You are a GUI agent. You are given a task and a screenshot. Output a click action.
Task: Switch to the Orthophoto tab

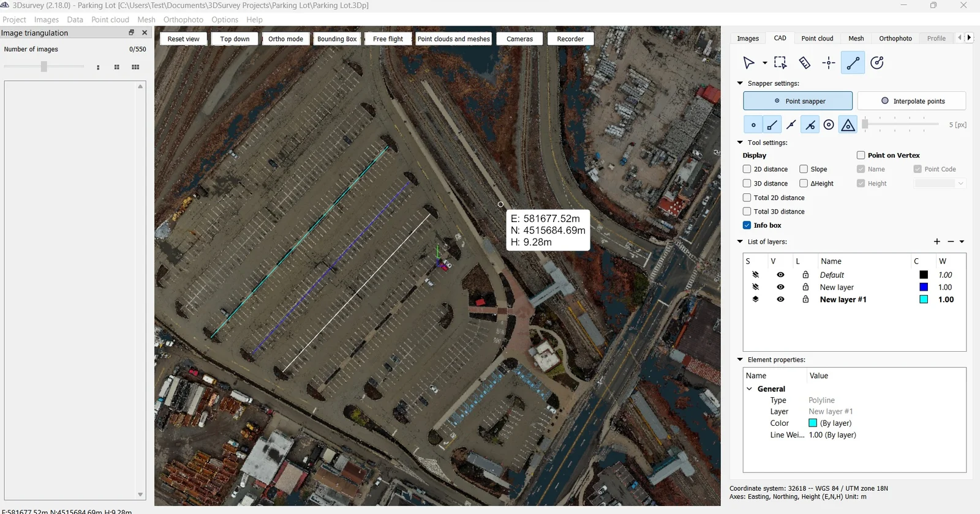point(895,39)
